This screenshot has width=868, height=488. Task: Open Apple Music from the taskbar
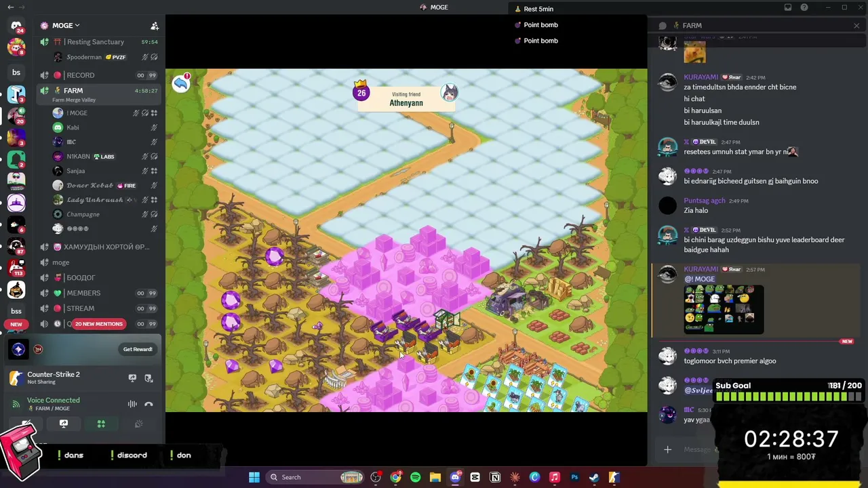(x=554, y=477)
